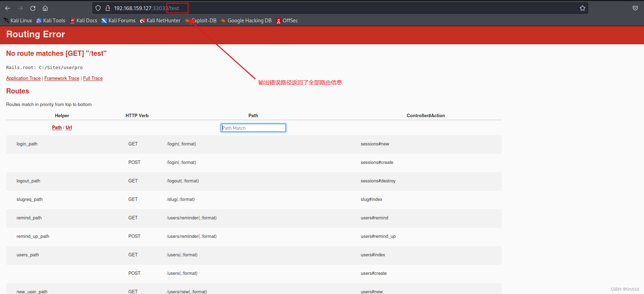Click the browser forward arrow
This screenshot has width=644, height=294.
(20, 8)
